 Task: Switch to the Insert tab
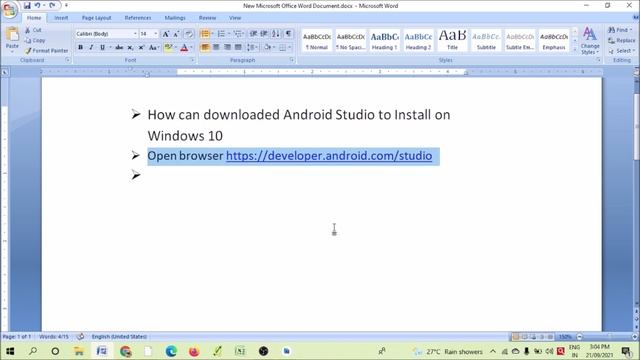61,18
